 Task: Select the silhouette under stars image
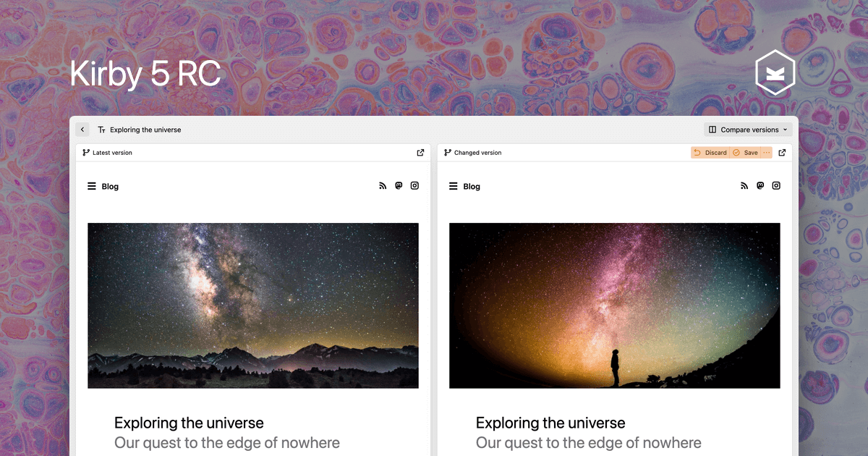tap(615, 305)
